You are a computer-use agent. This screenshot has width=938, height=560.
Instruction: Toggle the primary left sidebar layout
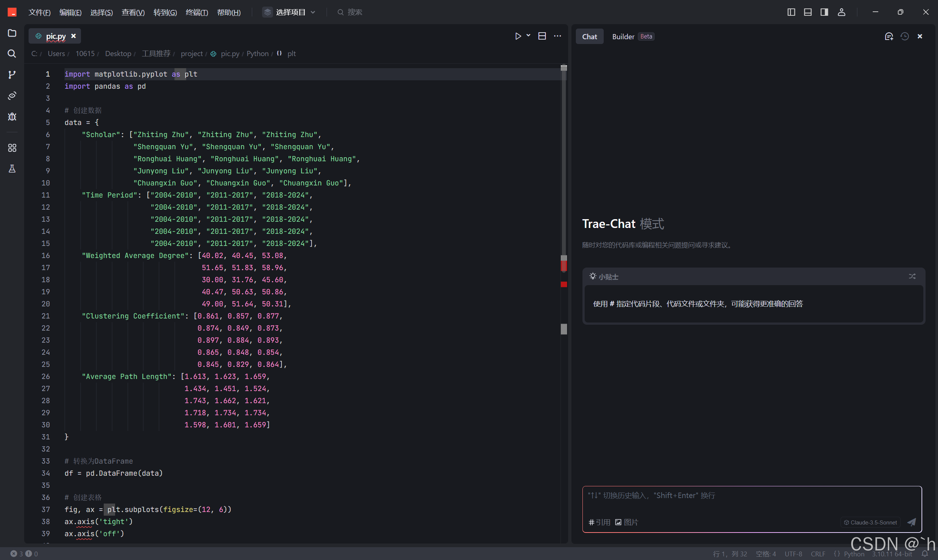[791, 12]
